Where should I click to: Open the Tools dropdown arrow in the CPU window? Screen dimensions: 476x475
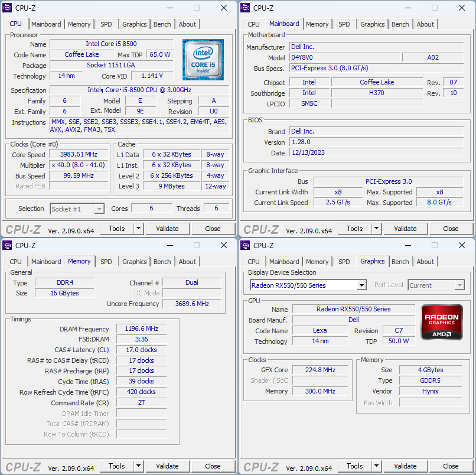138,229
